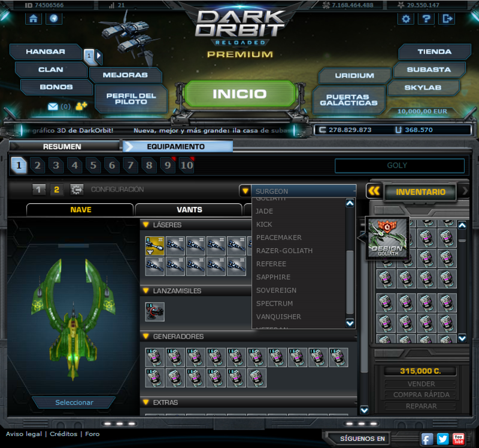479x448 pixels.
Task: Click the globe icon next to home
Action: pyautogui.click(x=54, y=19)
